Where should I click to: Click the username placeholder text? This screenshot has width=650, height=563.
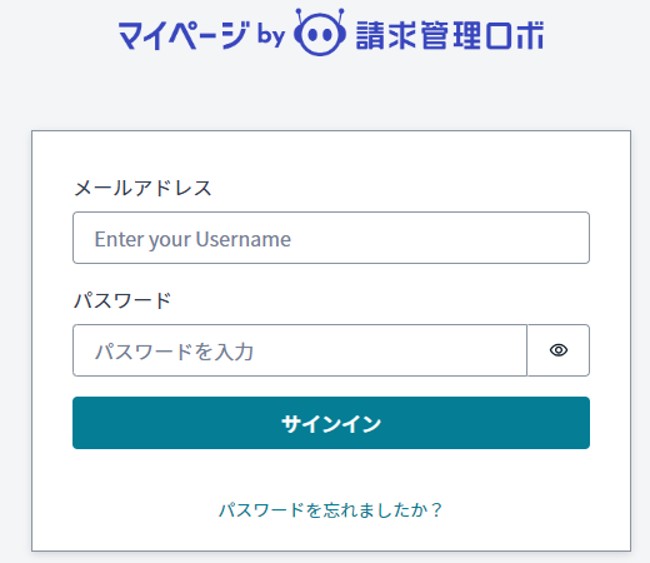pyautogui.click(x=192, y=239)
